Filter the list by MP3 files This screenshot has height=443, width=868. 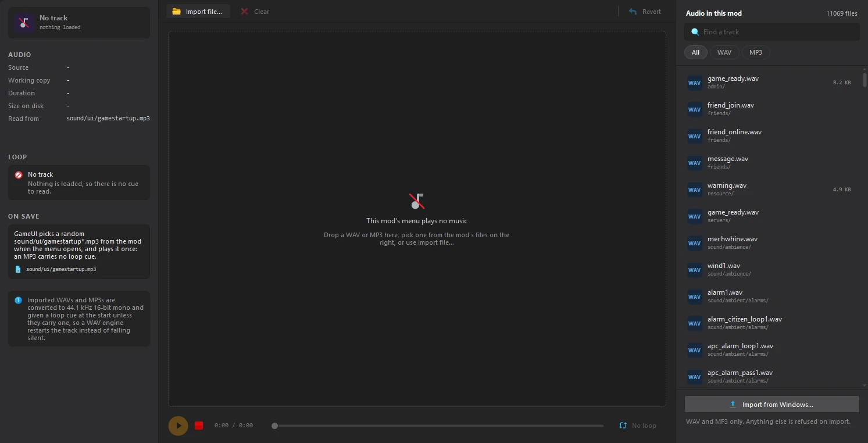756,52
